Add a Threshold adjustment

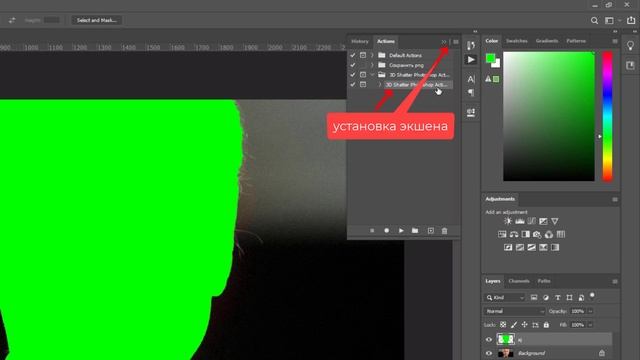(531, 247)
